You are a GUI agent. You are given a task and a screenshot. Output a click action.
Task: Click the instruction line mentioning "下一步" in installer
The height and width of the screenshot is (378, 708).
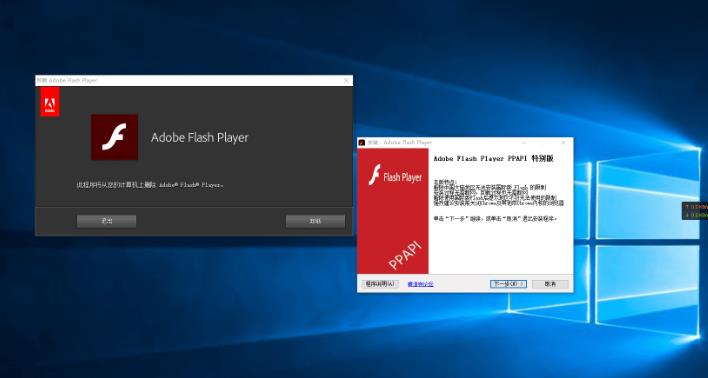(x=495, y=219)
